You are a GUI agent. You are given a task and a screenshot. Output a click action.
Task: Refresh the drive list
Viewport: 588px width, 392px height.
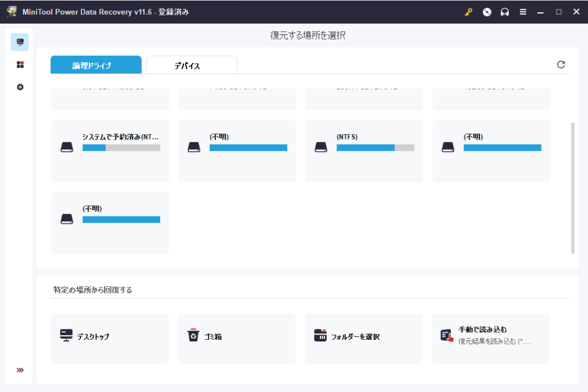point(561,65)
